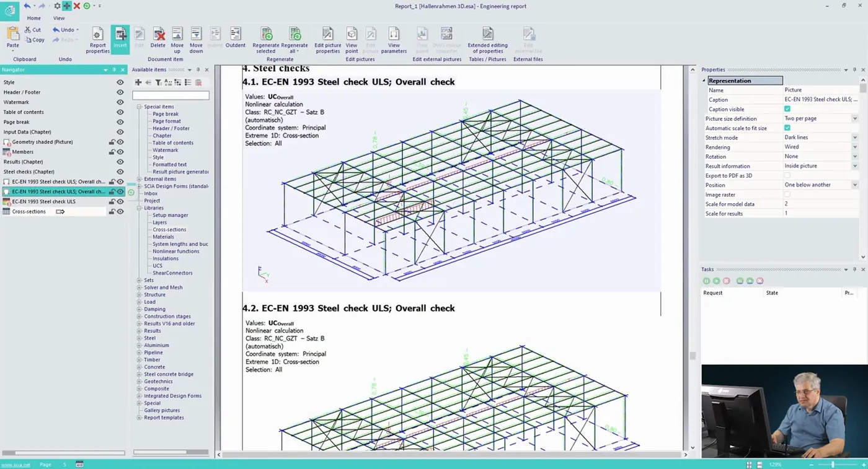Click the Caption value field in Properties
The width and height of the screenshot is (868, 469).
click(x=820, y=100)
